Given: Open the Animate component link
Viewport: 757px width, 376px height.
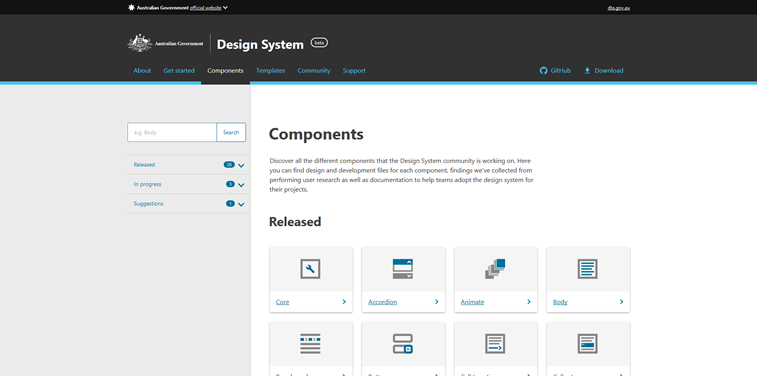Looking at the screenshot, I should click(x=472, y=302).
